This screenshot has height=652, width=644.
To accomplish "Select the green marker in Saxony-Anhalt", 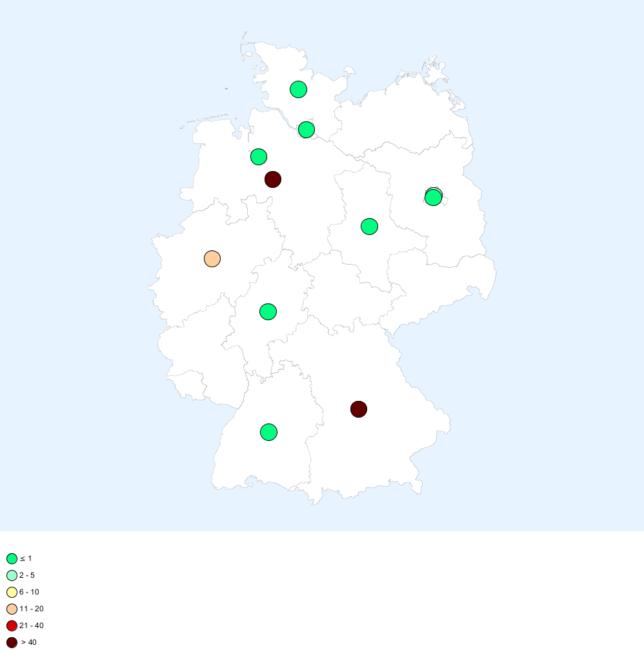I will tap(369, 227).
